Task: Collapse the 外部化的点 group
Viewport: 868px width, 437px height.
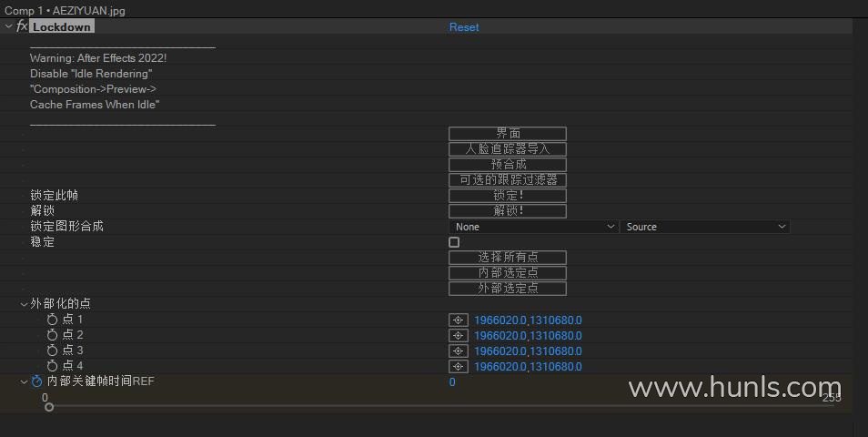Action: pos(24,304)
